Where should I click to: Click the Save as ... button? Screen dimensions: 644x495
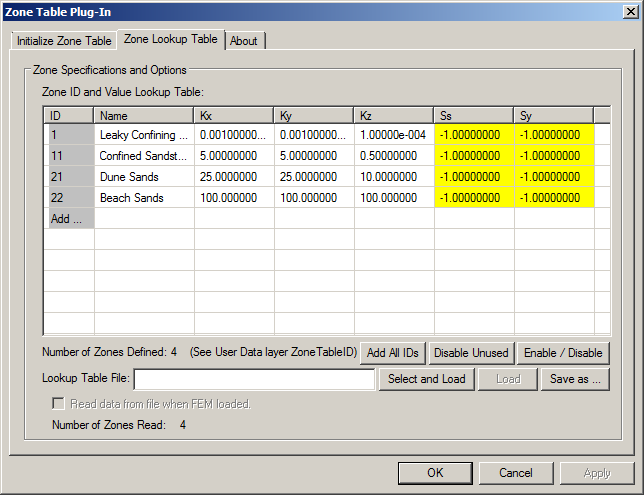(575, 379)
